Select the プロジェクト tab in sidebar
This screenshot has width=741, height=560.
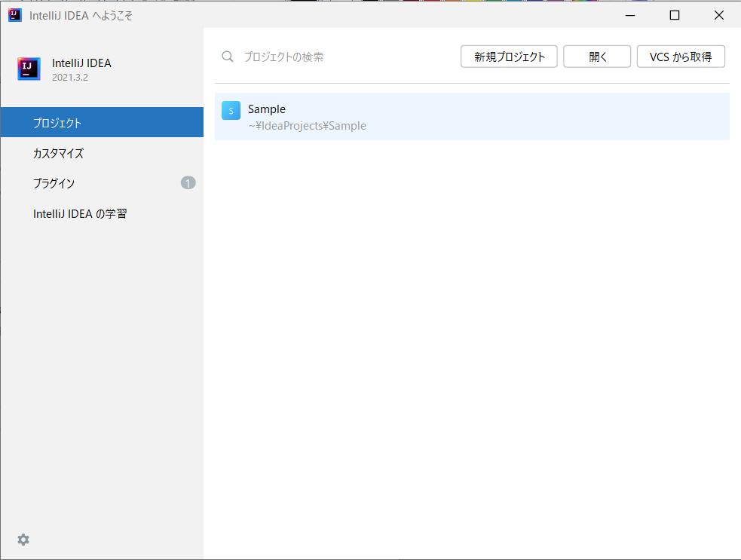point(102,122)
